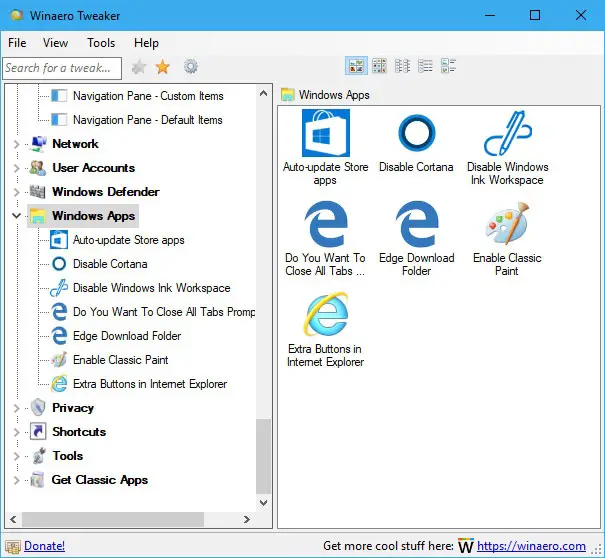This screenshot has width=605, height=558.
Task: Select the Windows Apps tree category
Action: pos(93,216)
